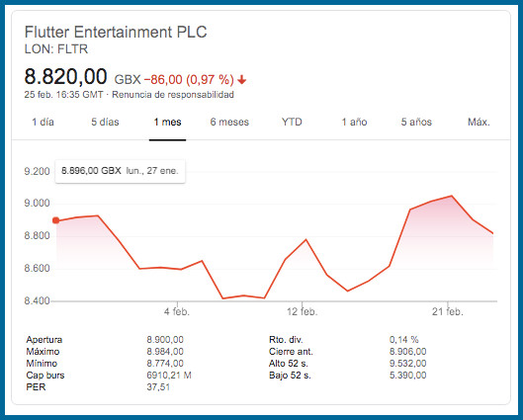Click the Máximo value "8.984,00"
Screen dimensions: 523x420
[165, 352]
